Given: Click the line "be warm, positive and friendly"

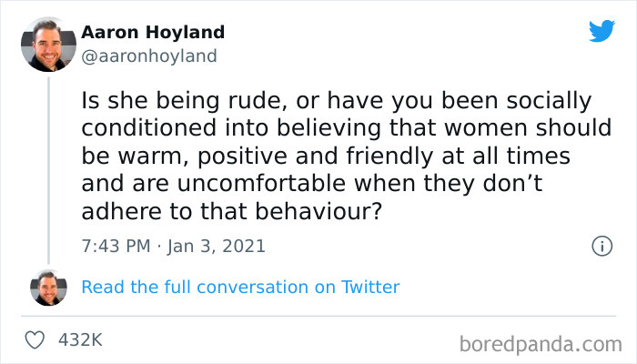Looking at the screenshot, I should click(x=325, y=157).
